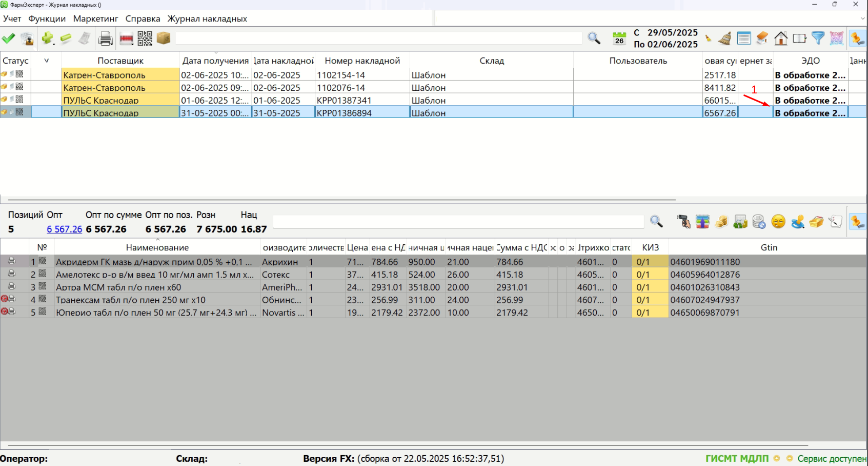Screen dimensions: 868x466
Task: Click the printer icon in top toolbar
Action: [x=105, y=38]
